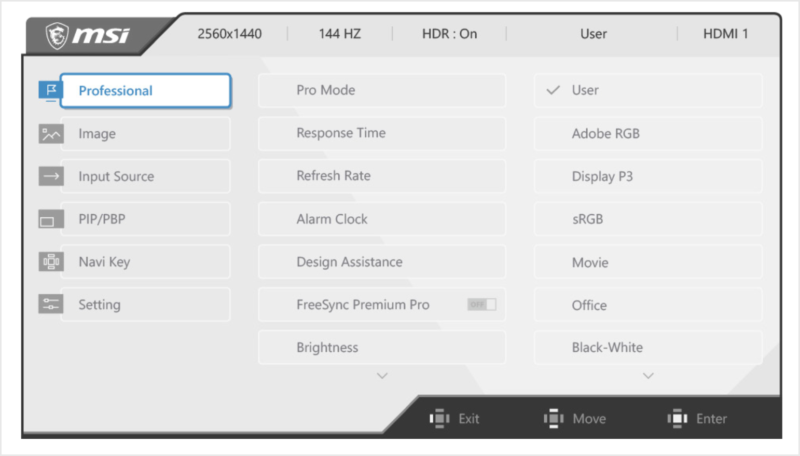Screen dimensions: 800x456
Task: Click the Input Source arrow icon
Action: tap(51, 176)
